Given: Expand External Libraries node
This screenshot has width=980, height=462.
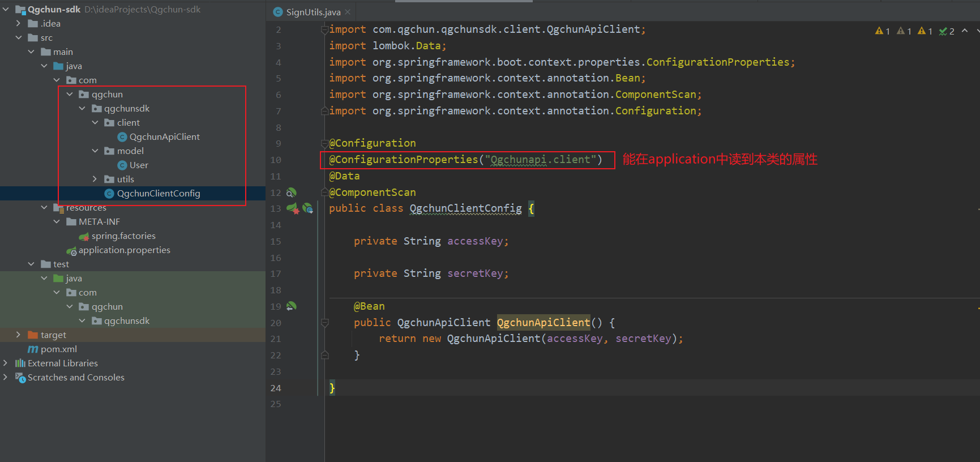Looking at the screenshot, I should click(6, 363).
